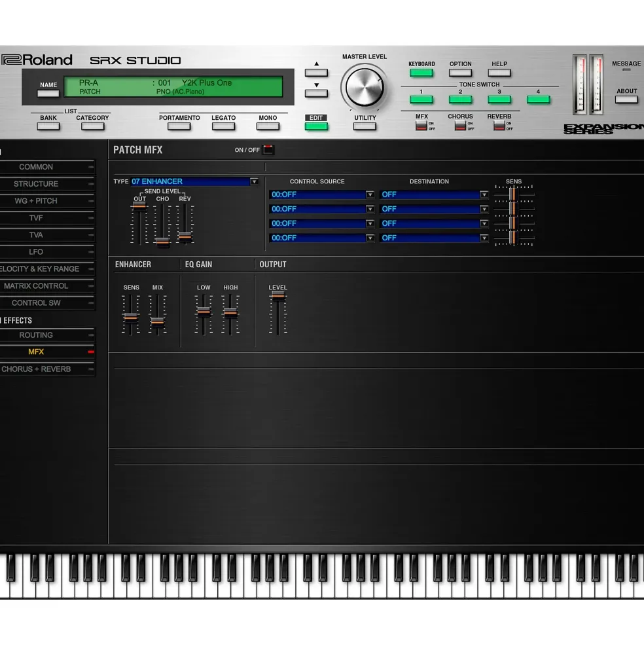
Task: Click the About button
Action: pyautogui.click(x=626, y=100)
